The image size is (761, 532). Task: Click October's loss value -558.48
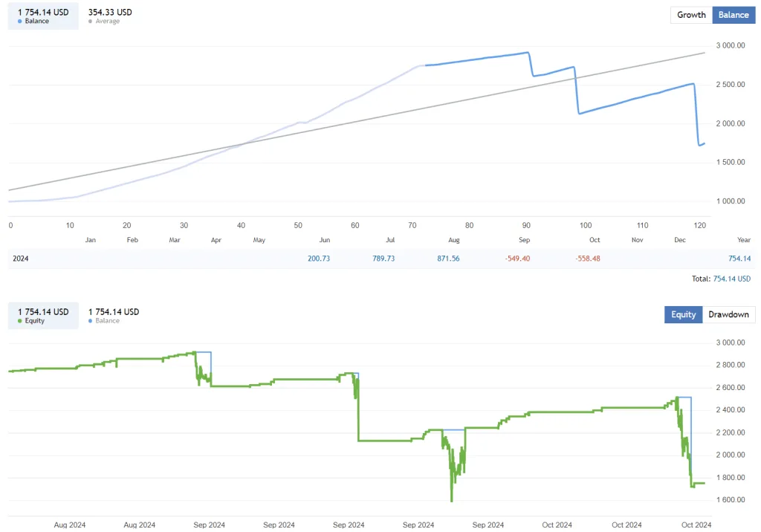coord(586,258)
